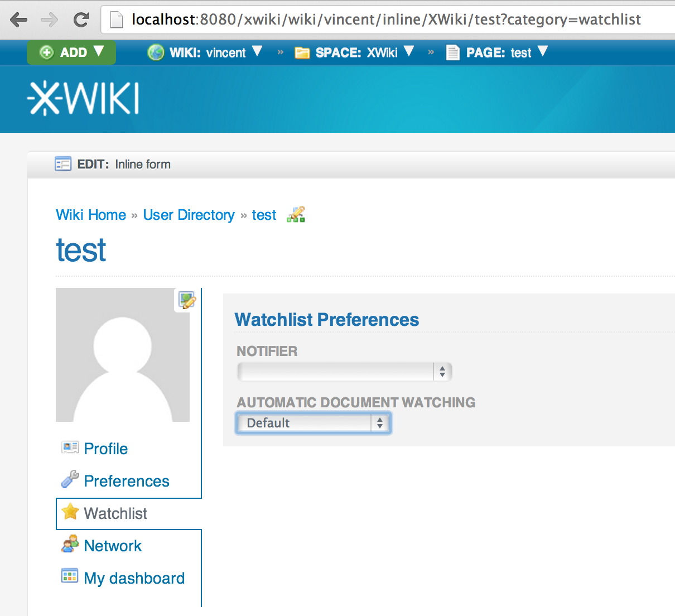Screen dimensions: 675x616
Task: Go to User Directory breadcrumb link
Action: (189, 215)
